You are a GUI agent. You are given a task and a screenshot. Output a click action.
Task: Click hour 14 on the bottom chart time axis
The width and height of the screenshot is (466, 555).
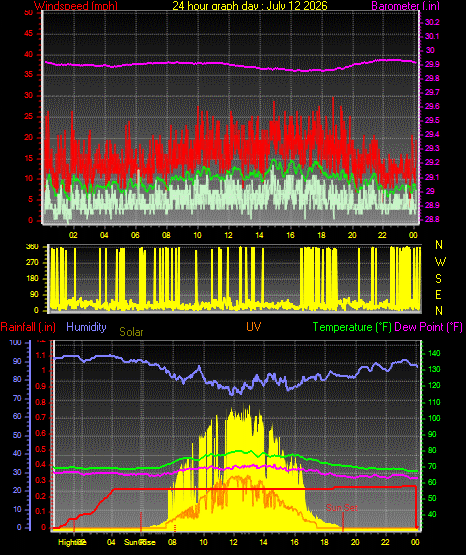[263, 542]
